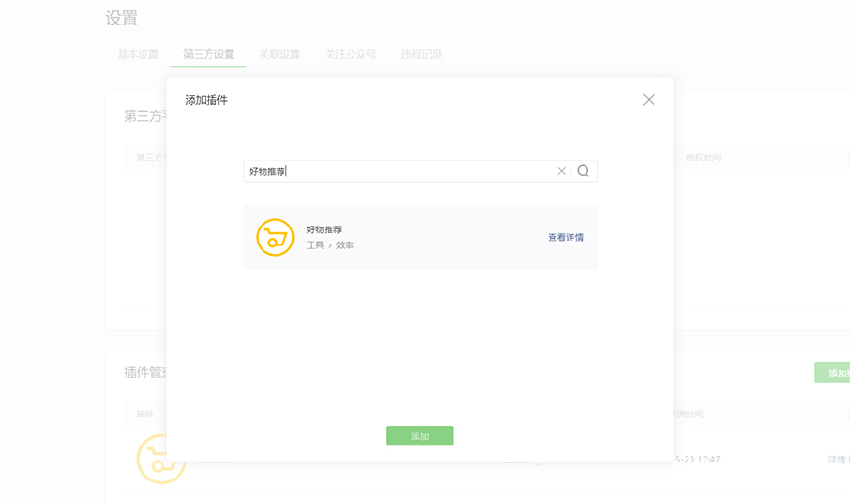Click the magnifier search icon

(x=584, y=171)
